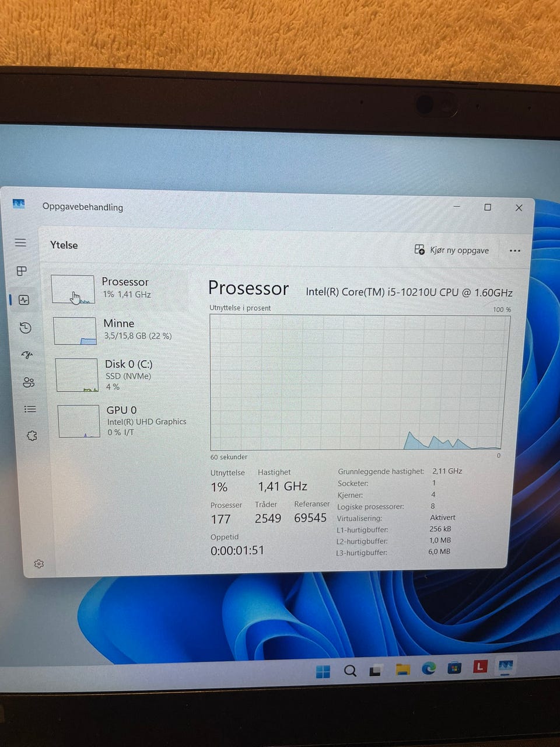Click the 1,41 GHz speed value

[x=283, y=486]
